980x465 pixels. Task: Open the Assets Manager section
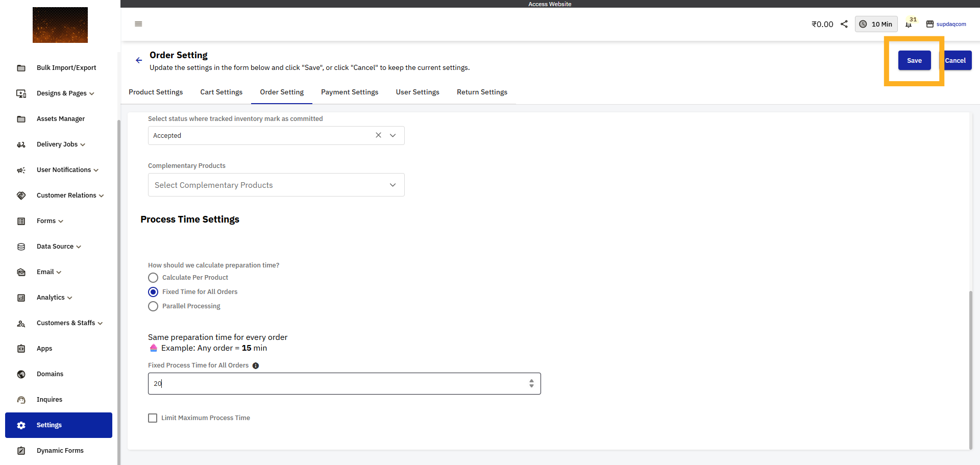(x=61, y=118)
